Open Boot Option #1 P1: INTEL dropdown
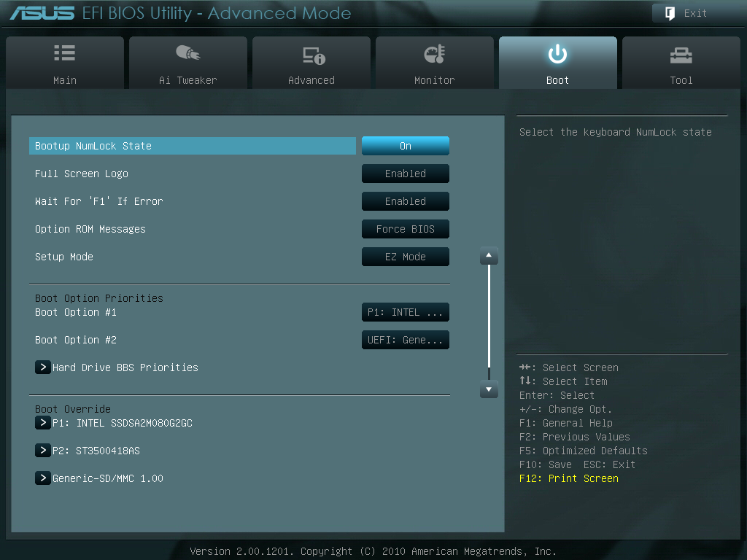Screen dimensions: 747x560 406,312
